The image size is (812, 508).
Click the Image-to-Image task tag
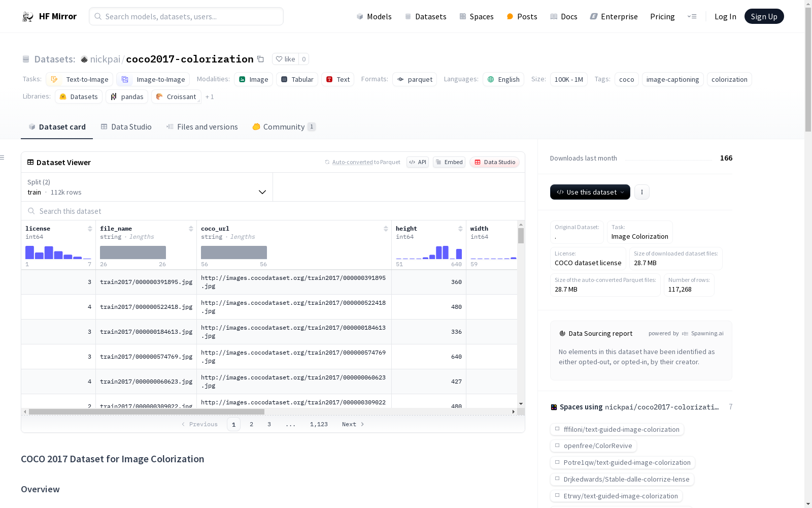tap(153, 79)
